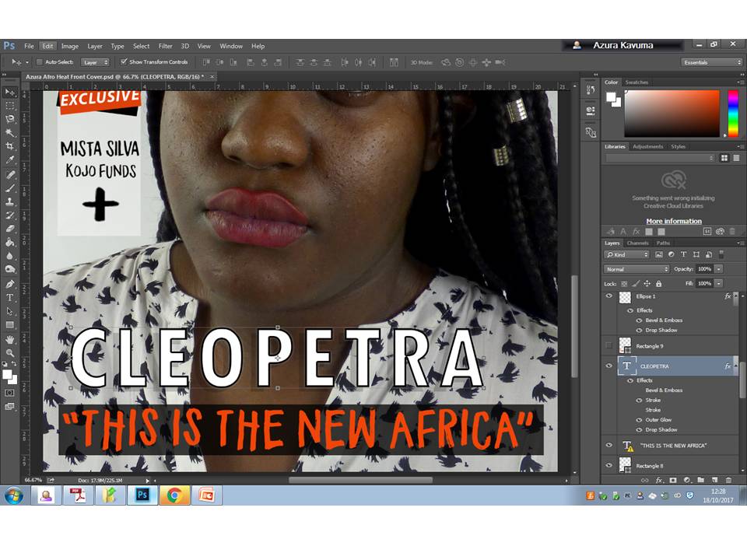
Task: Open the Auto-Select Layer dropdown
Action: pyautogui.click(x=95, y=62)
